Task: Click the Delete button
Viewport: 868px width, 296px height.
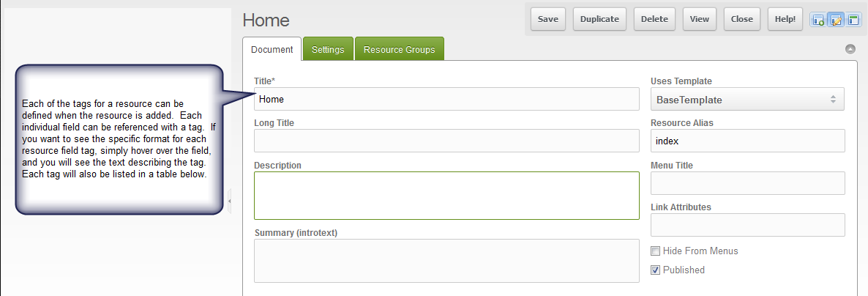Action: click(x=654, y=19)
